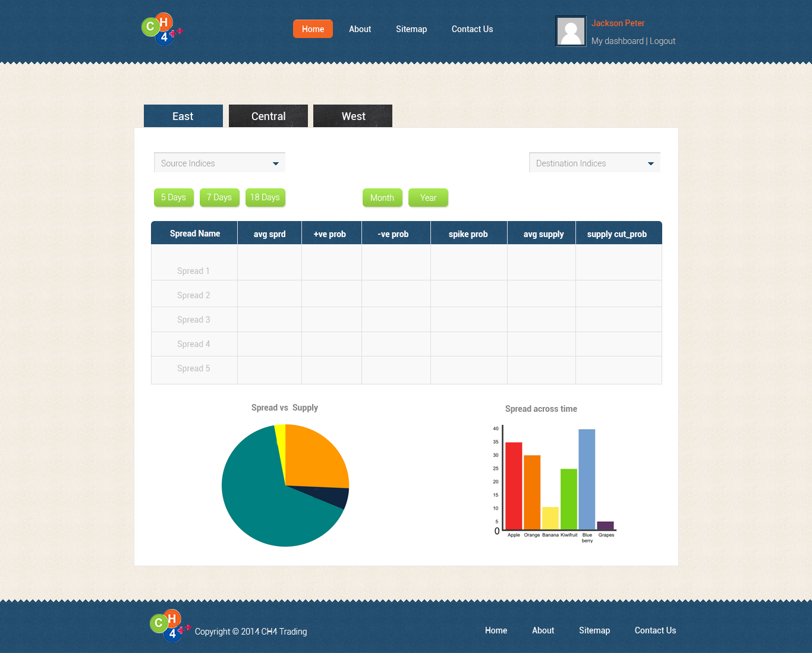The height and width of the screenshot is (653, 812).
Task: Click Home in the top navigation
Action: tap(313, 29)
